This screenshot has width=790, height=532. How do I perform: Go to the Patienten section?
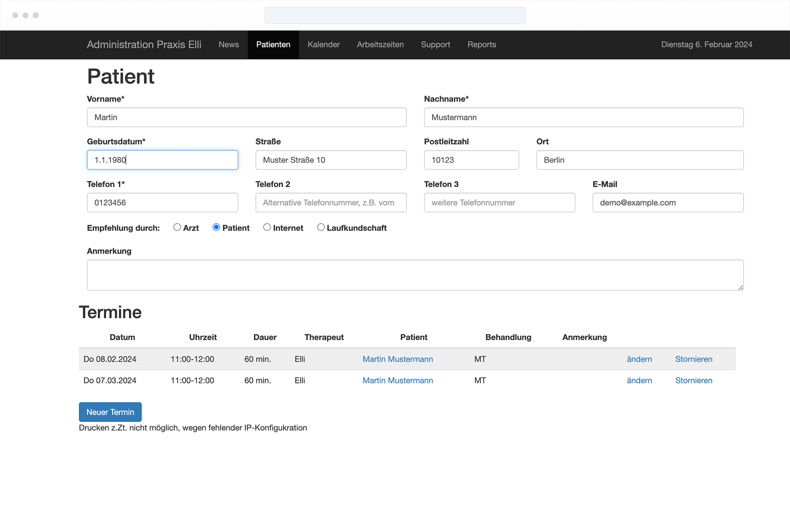tap(273, 44)
